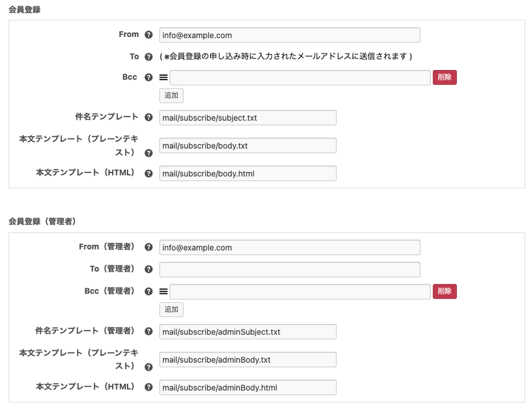This screenshot has width=532, height=415.
Task: Select the subject.txt template input field
Action: (248, 117)
